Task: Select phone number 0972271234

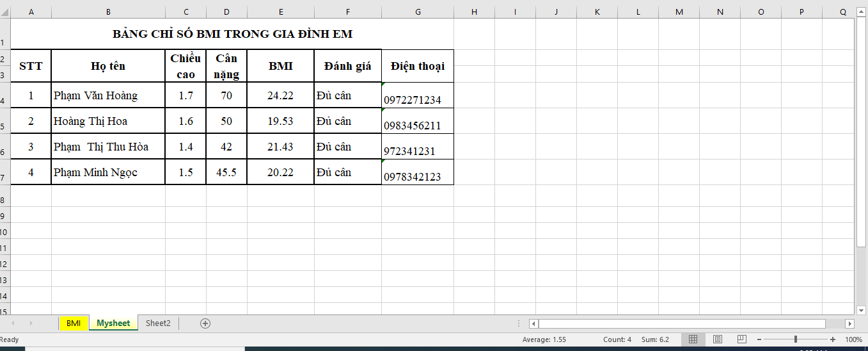Action: 418,95
